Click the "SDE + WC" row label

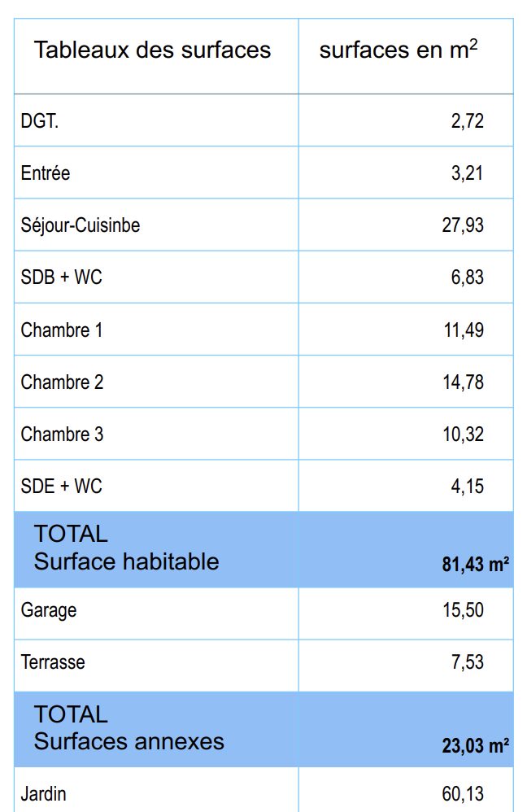[x=62, y=487]
